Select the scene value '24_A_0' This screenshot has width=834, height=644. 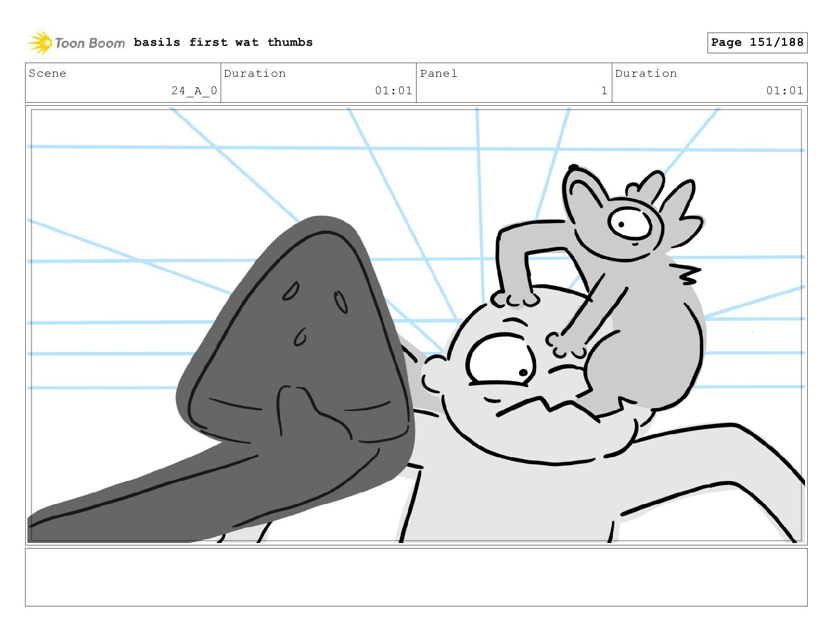[x=194, y=90]
